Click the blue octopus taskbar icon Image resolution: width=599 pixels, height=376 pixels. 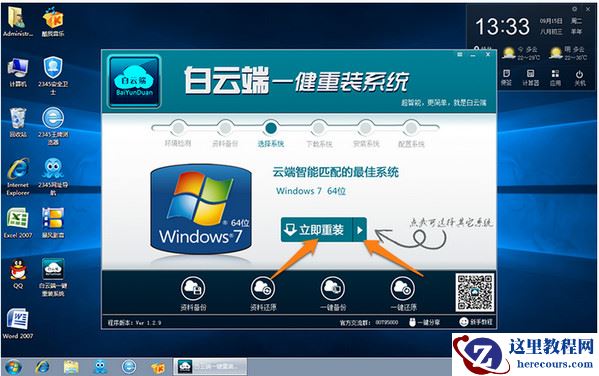(100, 367)
